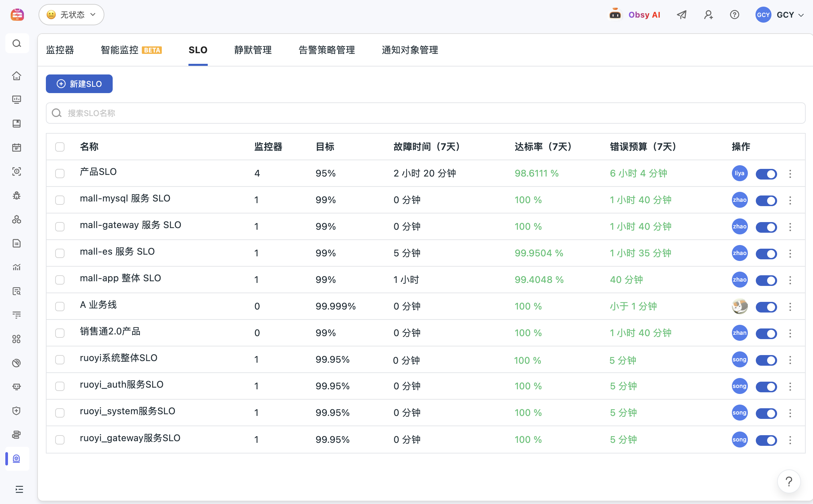Open the floating question mark help button
Screen dimensions: 813x504
click(x=789, y=481)
